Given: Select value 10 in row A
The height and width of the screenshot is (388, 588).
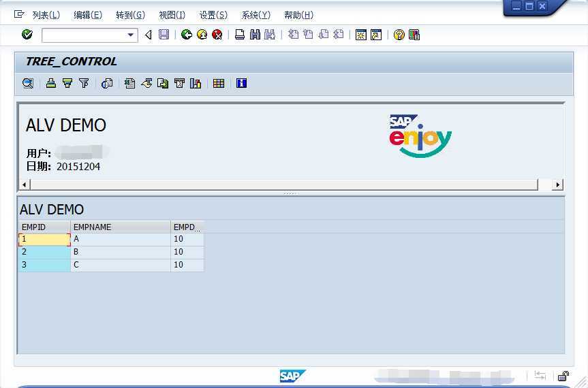Looking at the screenshot, I should (x=187, y=239).
